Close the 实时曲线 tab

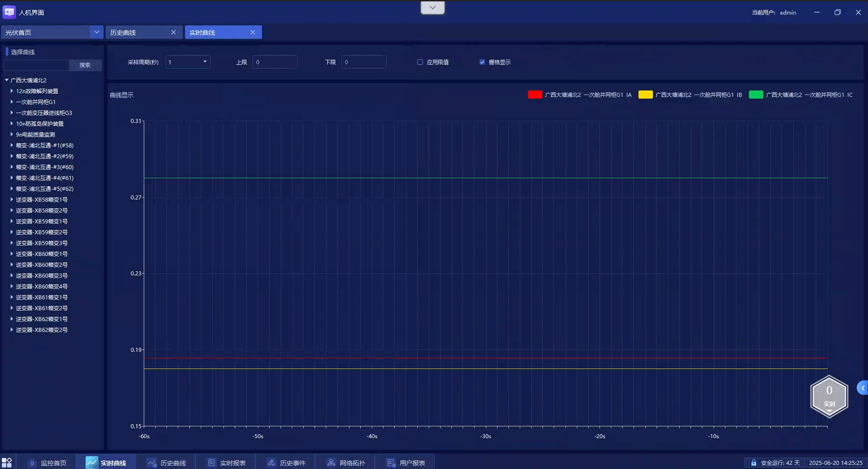(253, 32)
